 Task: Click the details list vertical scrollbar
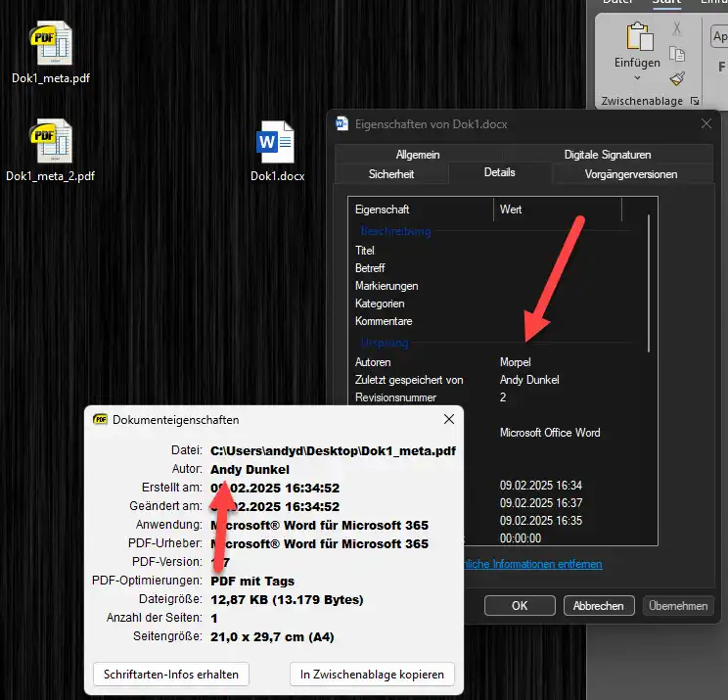[648, 283]
